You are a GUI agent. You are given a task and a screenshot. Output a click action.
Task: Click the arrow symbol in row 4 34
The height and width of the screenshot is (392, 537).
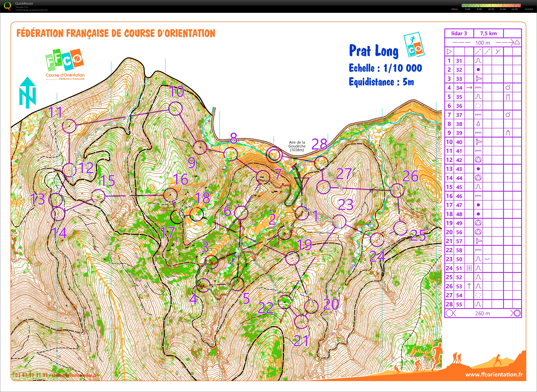click(469, 88)
